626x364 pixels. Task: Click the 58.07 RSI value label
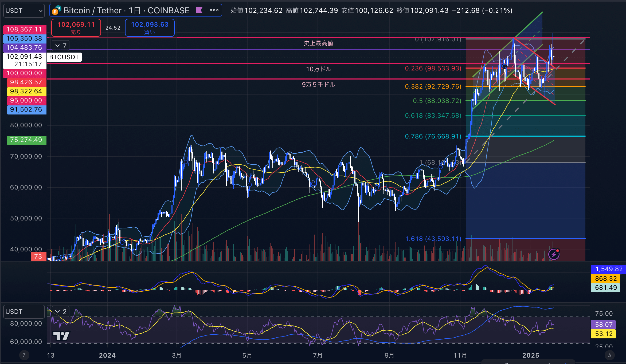coord(603,325)
